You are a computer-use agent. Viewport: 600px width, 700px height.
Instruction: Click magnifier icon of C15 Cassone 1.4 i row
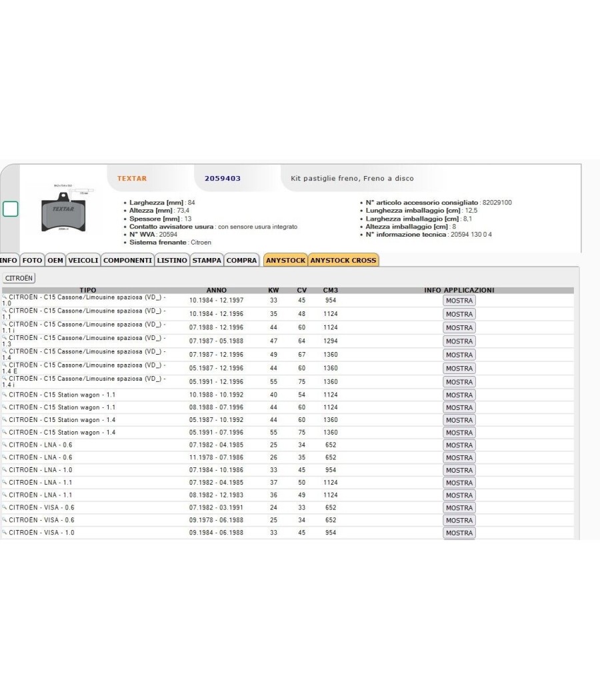pos(5,379)
